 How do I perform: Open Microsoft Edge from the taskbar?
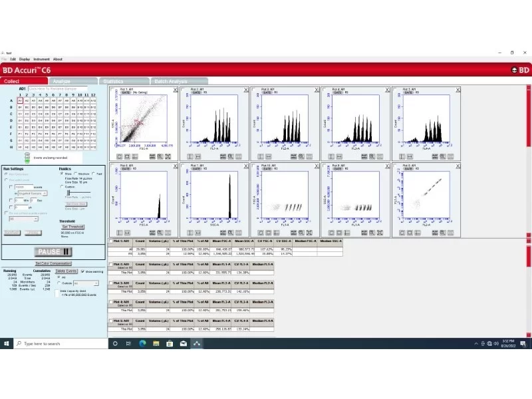142,343
